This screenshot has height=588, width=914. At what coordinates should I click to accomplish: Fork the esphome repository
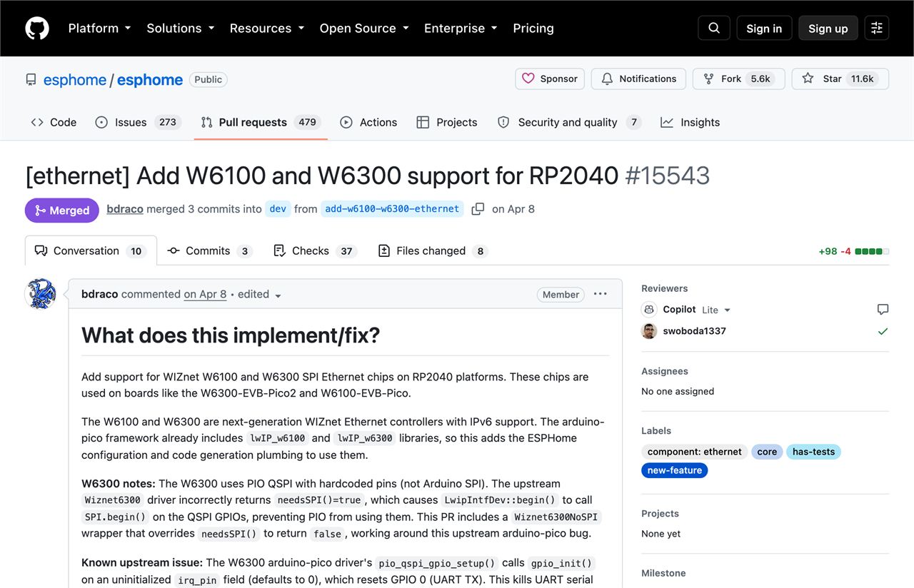click(x=738, y=78)
